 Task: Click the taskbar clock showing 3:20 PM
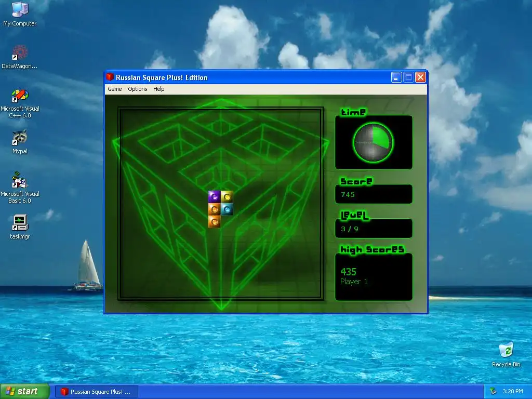click(x=512, y=392)
